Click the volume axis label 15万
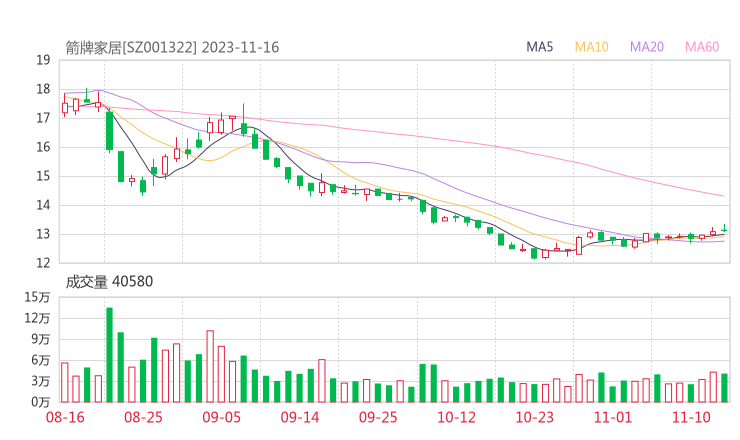 37,297
